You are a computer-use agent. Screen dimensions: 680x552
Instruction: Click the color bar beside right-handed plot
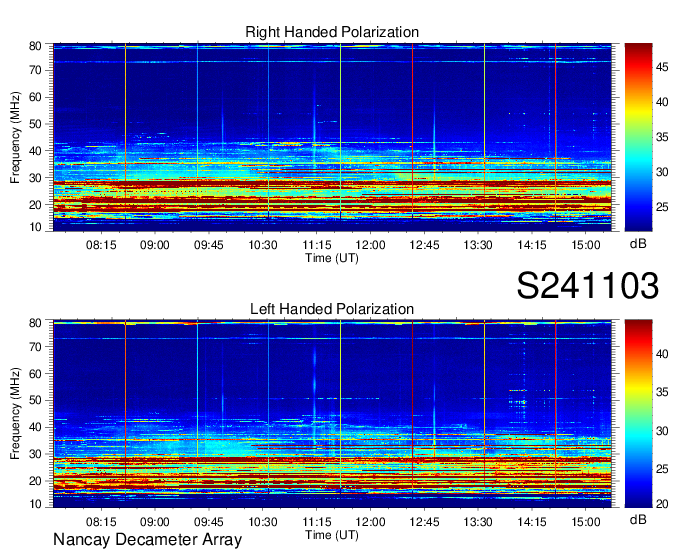coord(638,137)
